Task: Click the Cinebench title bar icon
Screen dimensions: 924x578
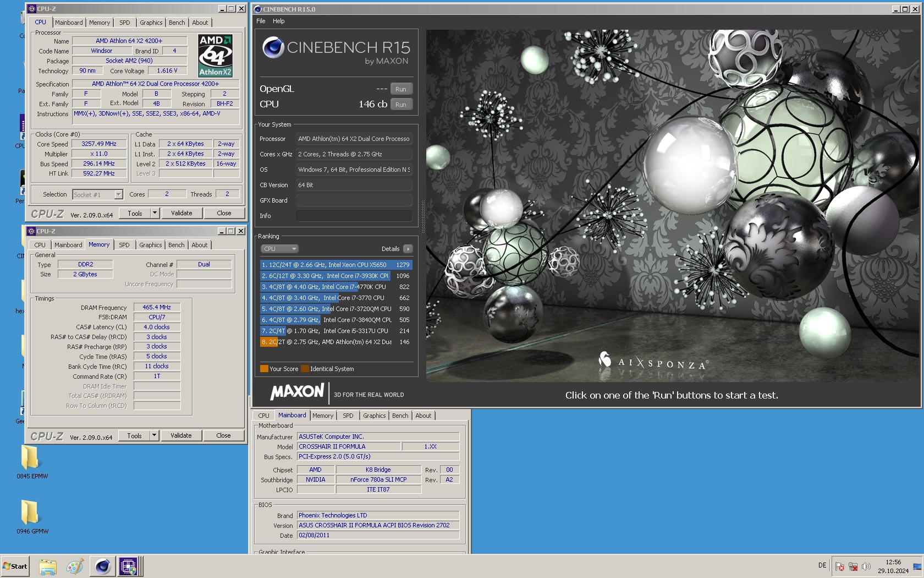Action: 257,9
